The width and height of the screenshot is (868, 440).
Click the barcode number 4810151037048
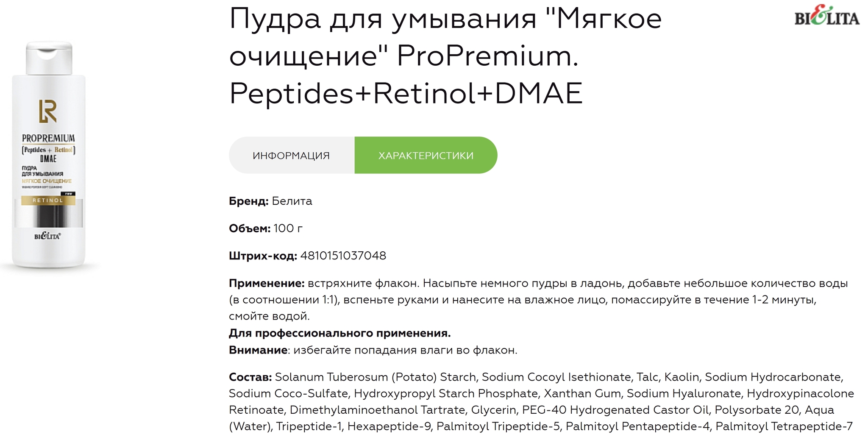pyautogui.click(x=343, y=256)
